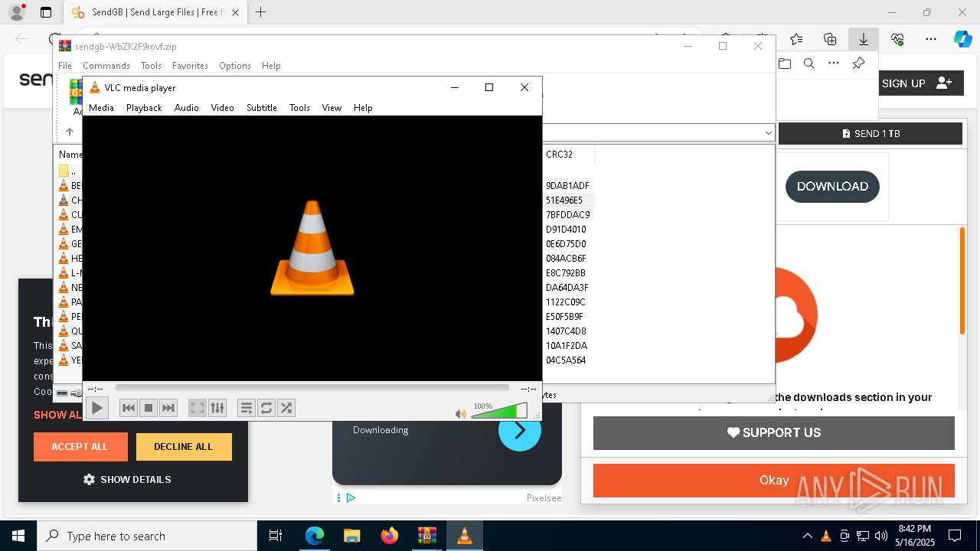Open WinRAR Options menu

coord(235,66)
